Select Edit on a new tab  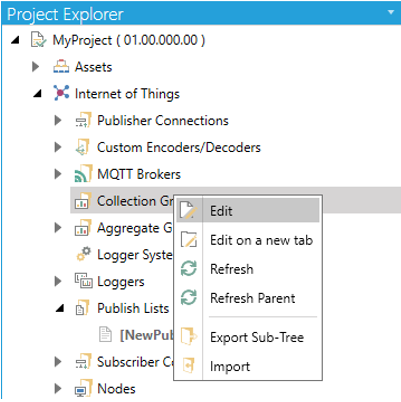248,240
